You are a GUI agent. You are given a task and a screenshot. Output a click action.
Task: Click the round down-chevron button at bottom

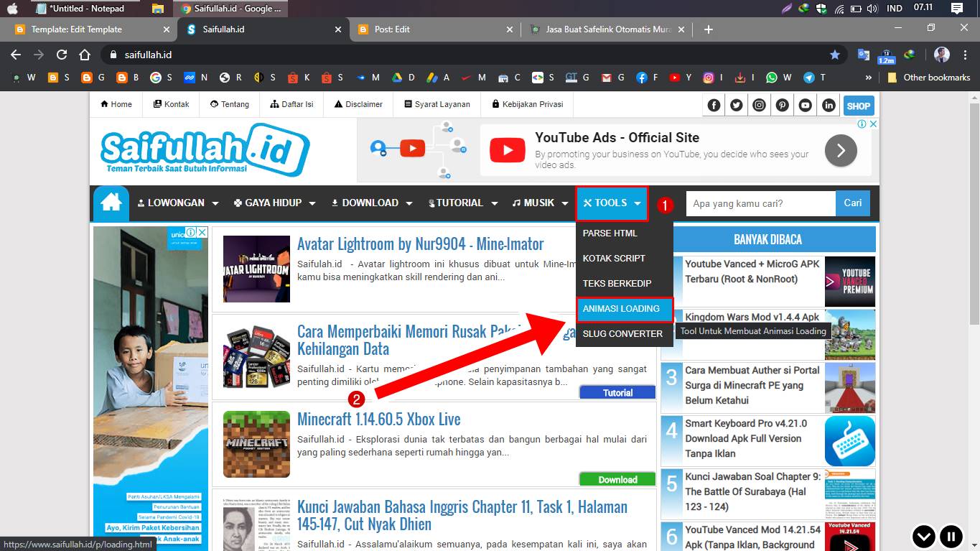pos(924,536)
